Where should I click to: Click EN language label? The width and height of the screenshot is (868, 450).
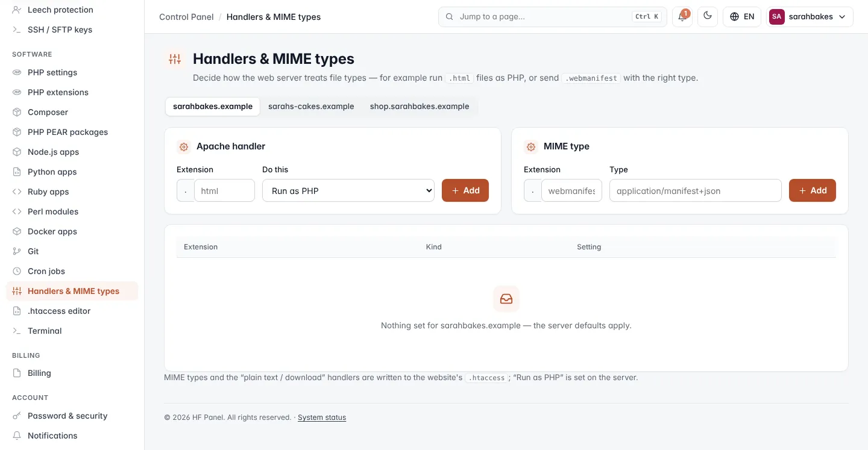[749, 17]
